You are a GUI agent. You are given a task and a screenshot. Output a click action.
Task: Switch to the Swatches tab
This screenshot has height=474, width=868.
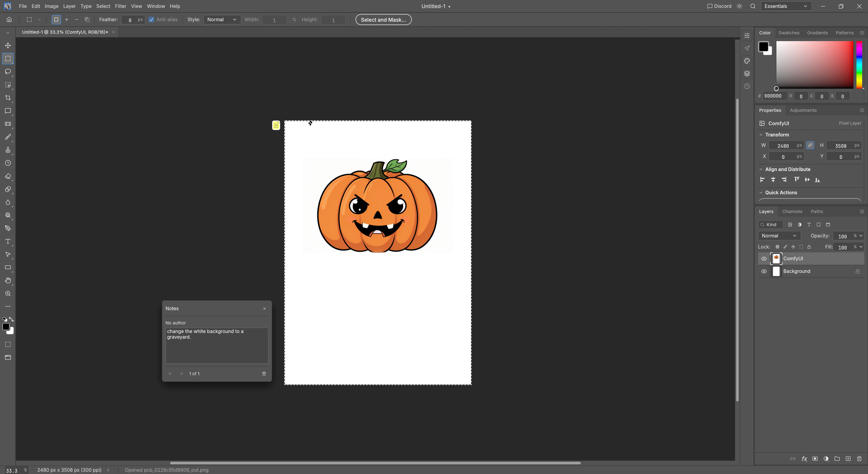(789, 33)
